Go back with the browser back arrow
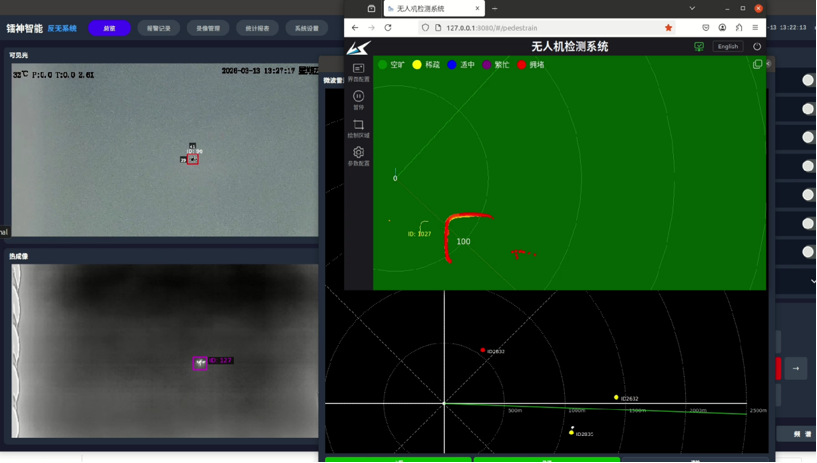817x463 pixels. point(355,28)
